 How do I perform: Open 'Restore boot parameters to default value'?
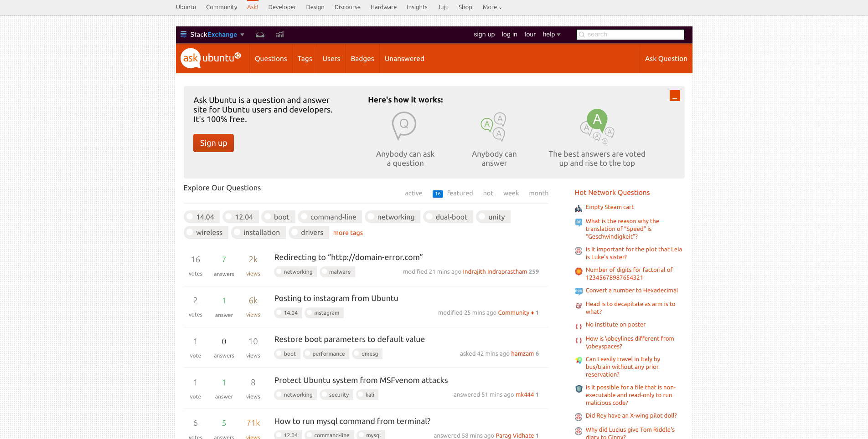(349, 339)
